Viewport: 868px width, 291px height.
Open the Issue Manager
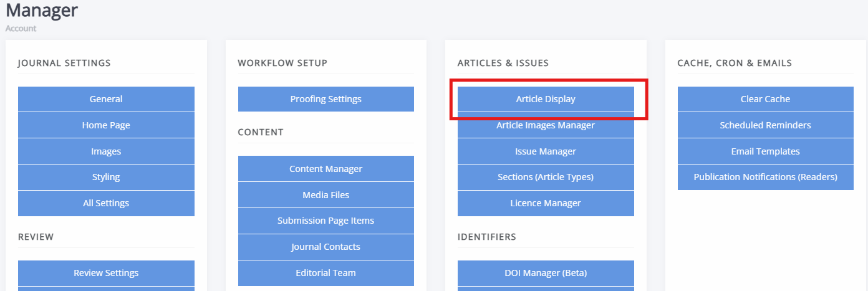(x=546, y=151)
